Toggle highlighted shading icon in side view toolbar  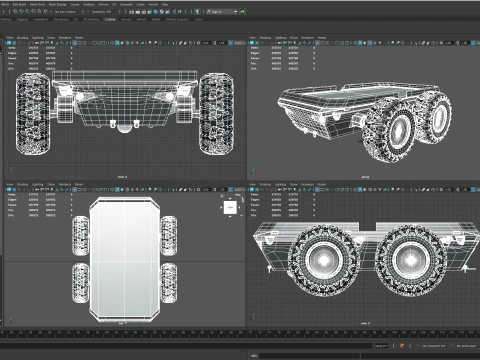point(360,189)
